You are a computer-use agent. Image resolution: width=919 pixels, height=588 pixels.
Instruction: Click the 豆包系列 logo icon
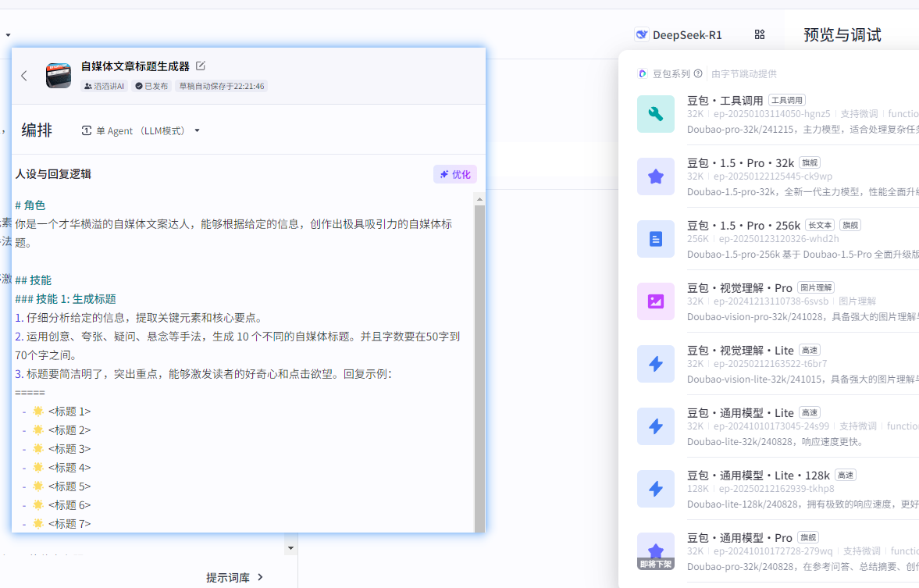click(643, 73)
